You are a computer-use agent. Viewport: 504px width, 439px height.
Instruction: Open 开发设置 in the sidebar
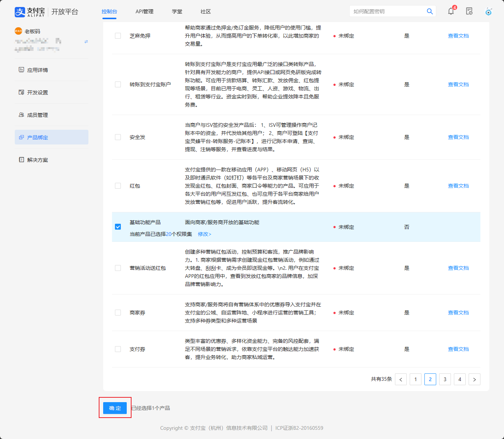pyautogui.click(x=37, y=93)
